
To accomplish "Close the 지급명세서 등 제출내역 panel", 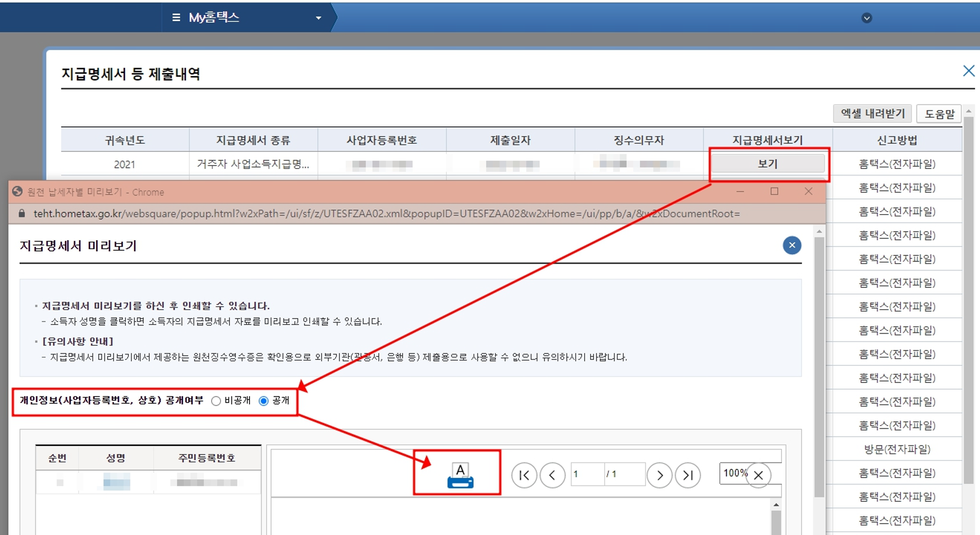I will [x=968, y=71].
